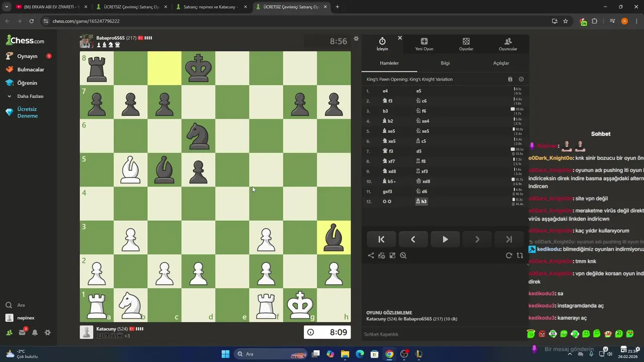Click the Ara search field in sidebar
The width and height of the screenshot is (644, 362).
(21, 305)
